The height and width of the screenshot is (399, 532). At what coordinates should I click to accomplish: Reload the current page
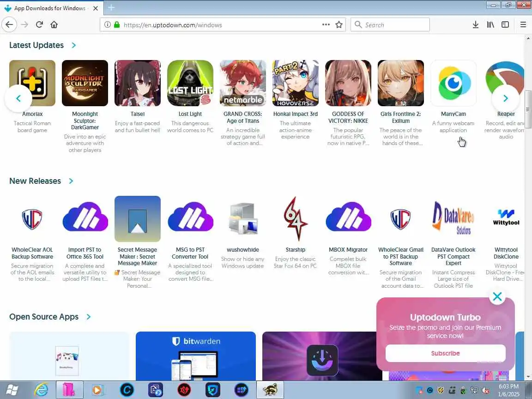pos(39,24)
